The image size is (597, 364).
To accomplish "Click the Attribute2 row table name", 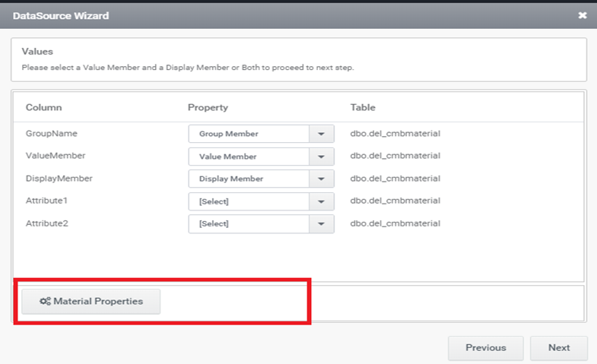I will click(x=395, y=223).
